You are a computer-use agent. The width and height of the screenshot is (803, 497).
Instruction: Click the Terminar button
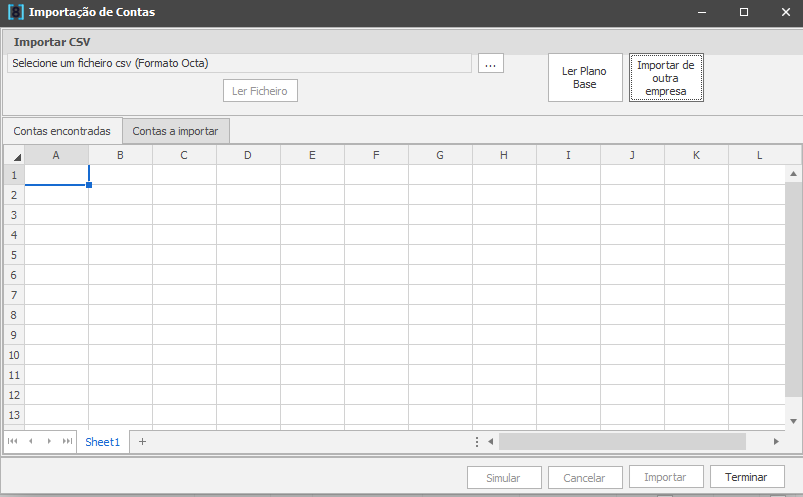[x=746, y=477]
